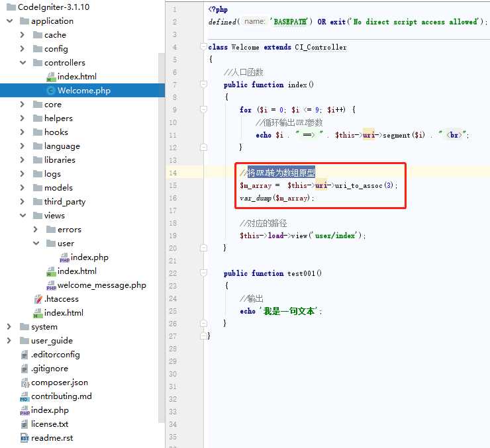Collapse the views folder arrow

23,216
